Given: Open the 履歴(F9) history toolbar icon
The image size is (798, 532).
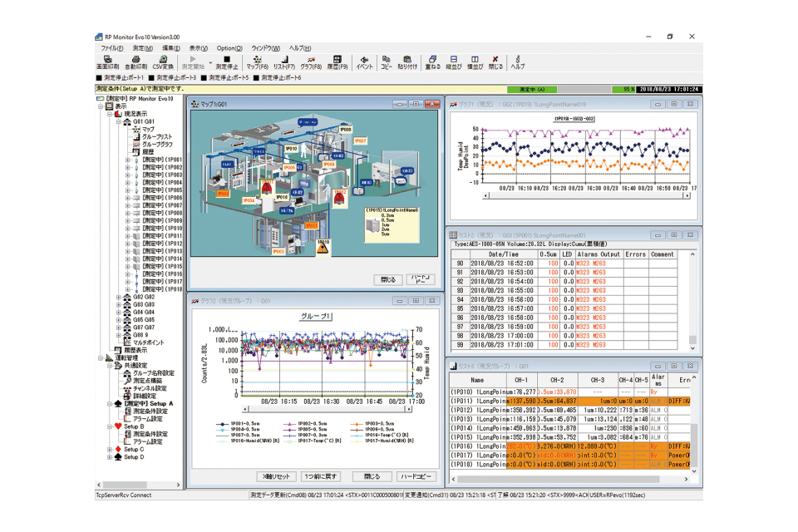Looking at the screenshot, I should coord(337,62).
